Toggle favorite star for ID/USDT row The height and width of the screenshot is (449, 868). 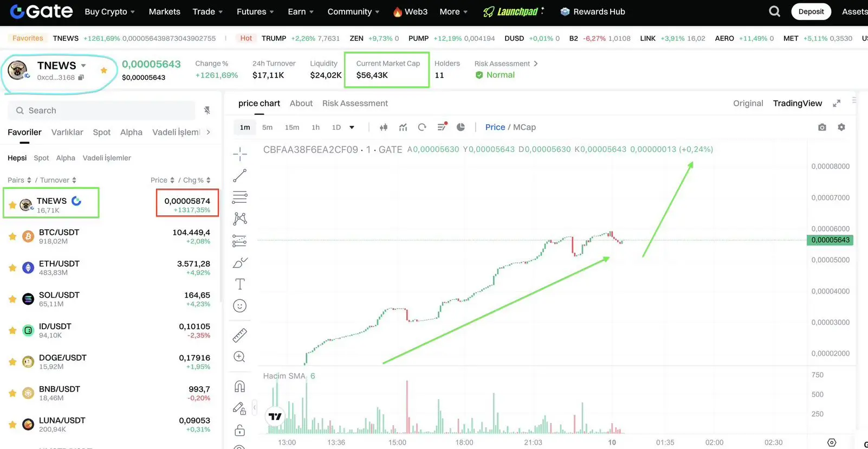pyautogui.click(x=12, y=330)
